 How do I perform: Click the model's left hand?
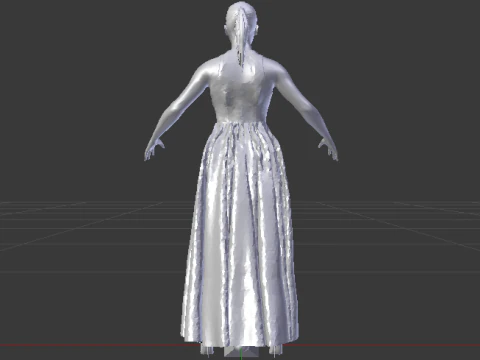point(153,150)
